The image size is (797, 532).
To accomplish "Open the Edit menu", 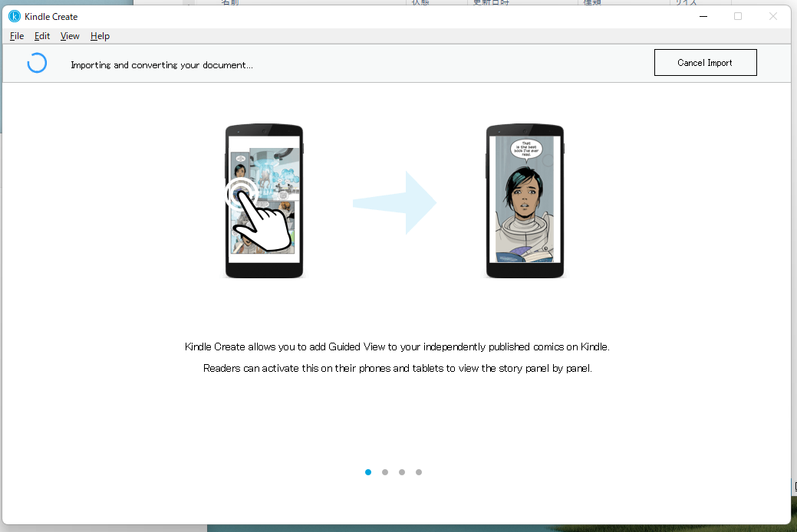I will click(41, 36).
